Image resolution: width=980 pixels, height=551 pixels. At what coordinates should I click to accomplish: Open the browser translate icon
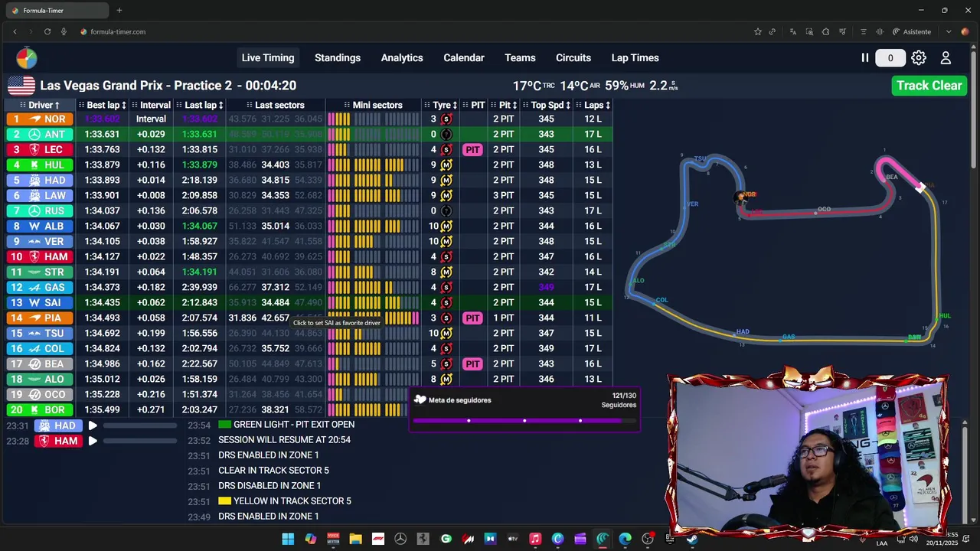(792, 31)
